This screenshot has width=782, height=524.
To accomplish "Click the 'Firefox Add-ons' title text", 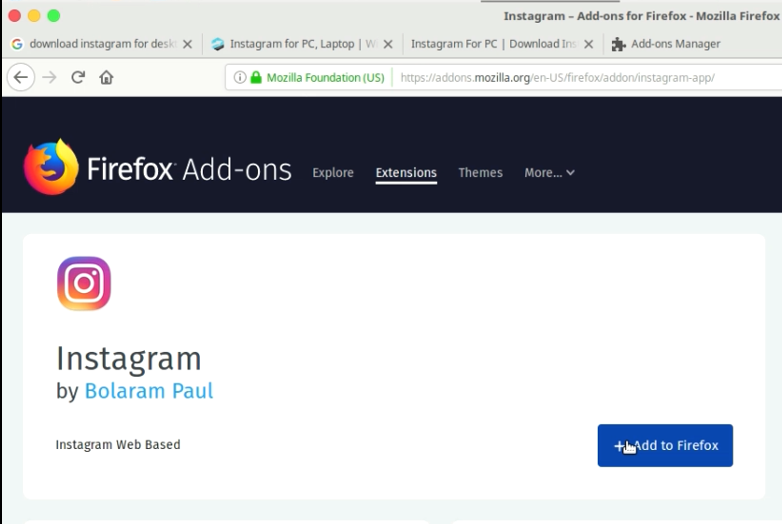I will 189,170.
